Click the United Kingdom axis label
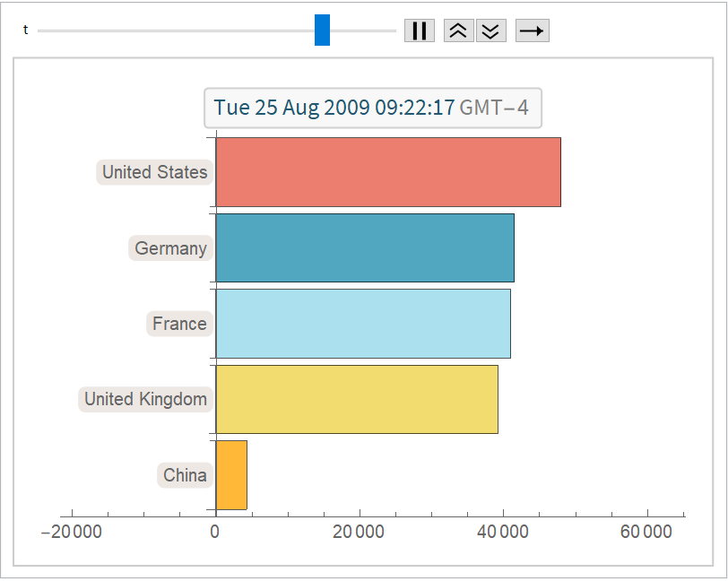This screenshot has height=581, width=728. tap(145, 399)
